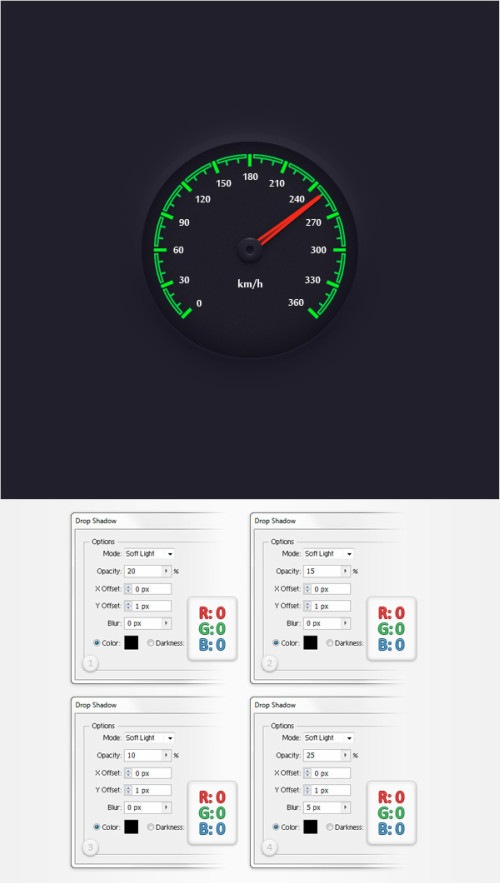
Task: Click the step 3 circle badge
Action: 90,848
